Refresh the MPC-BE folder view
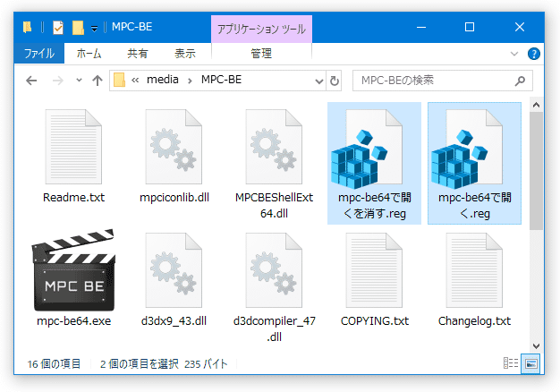The image size is (560, 392). pos(335,81)
